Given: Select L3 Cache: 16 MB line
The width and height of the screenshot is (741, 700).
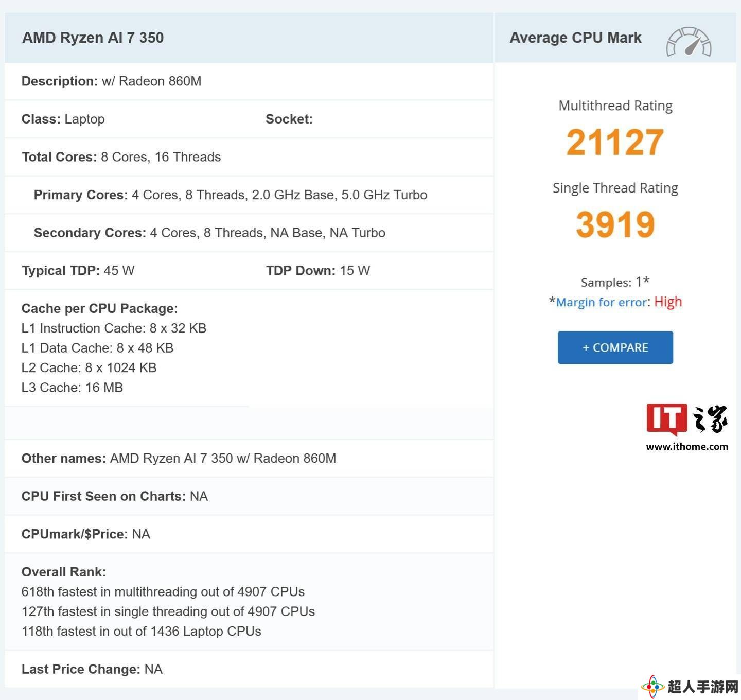Looking at the screenshot, I should click(x=72, y=388).
